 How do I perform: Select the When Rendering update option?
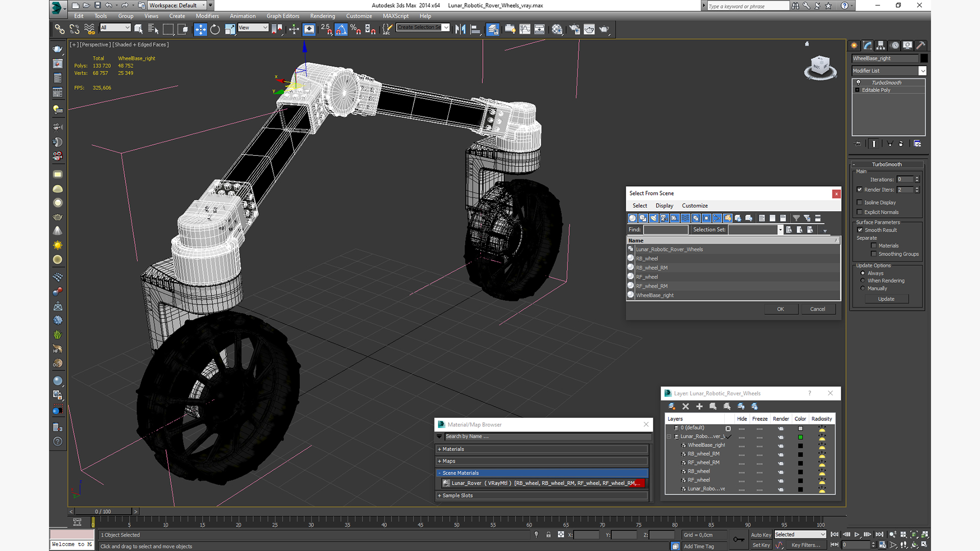[863, 281]
